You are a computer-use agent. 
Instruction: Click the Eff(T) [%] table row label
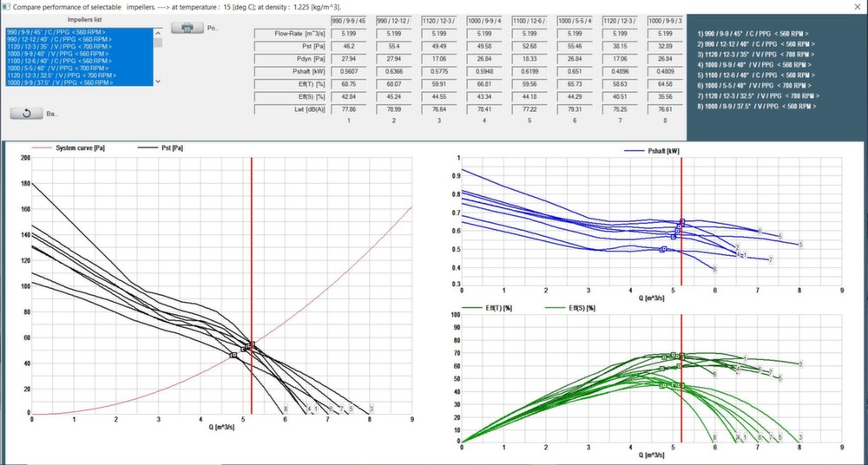289,85
